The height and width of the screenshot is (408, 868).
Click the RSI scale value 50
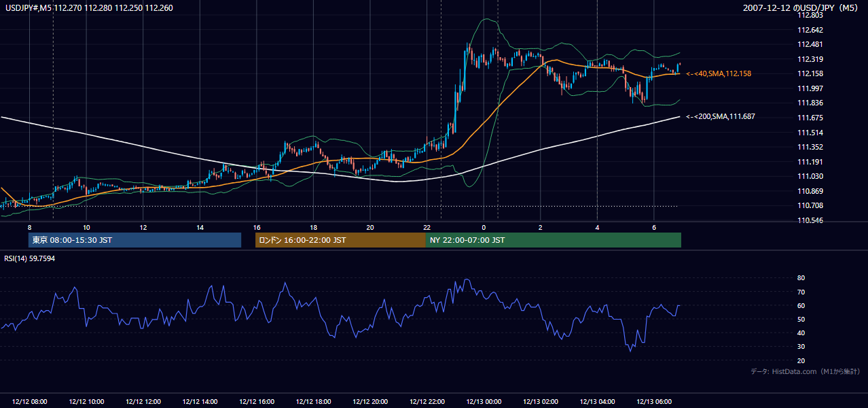[x=801, y=319]
